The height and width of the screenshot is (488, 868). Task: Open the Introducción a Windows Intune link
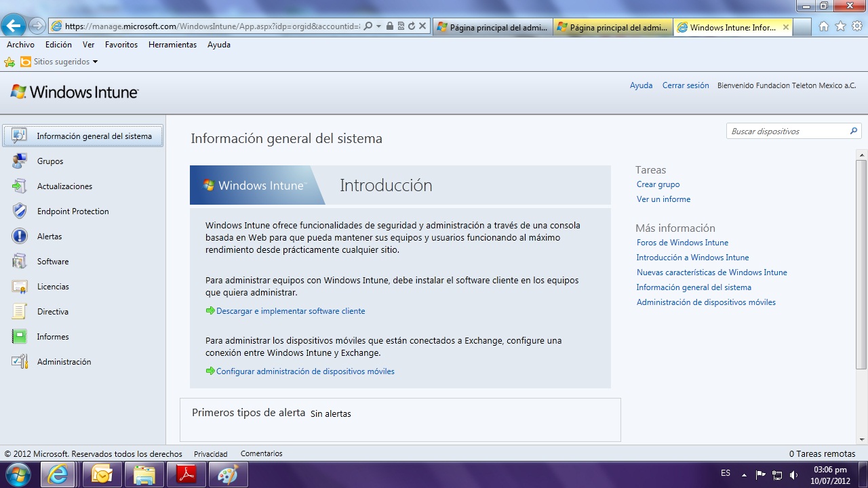tap(692, 258)
